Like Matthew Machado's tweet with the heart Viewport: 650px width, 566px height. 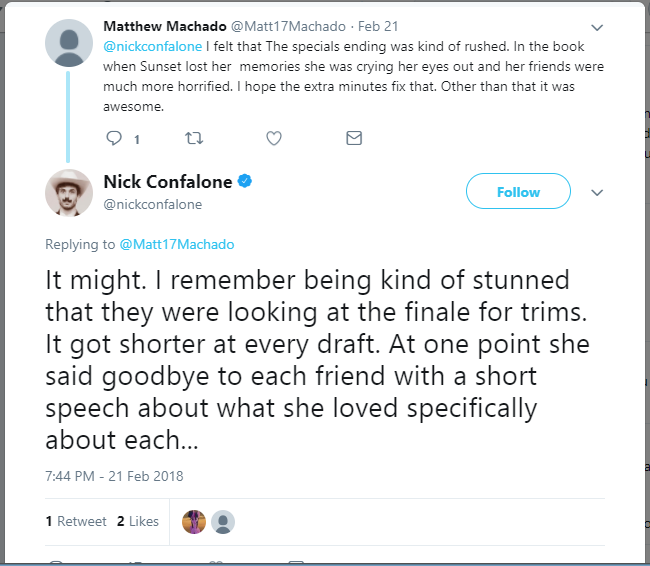coord(274,139)
